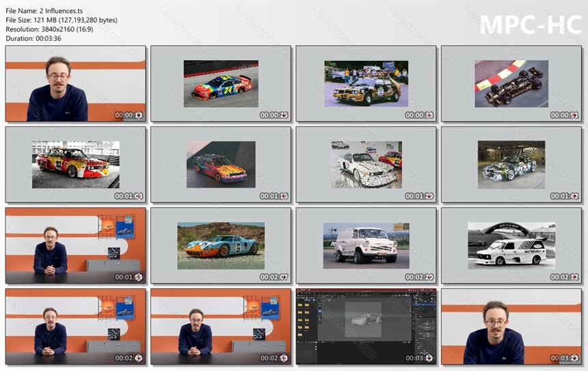Click the MPC-HC logo text
Screen dimensions: 588x371
(531, 25)
